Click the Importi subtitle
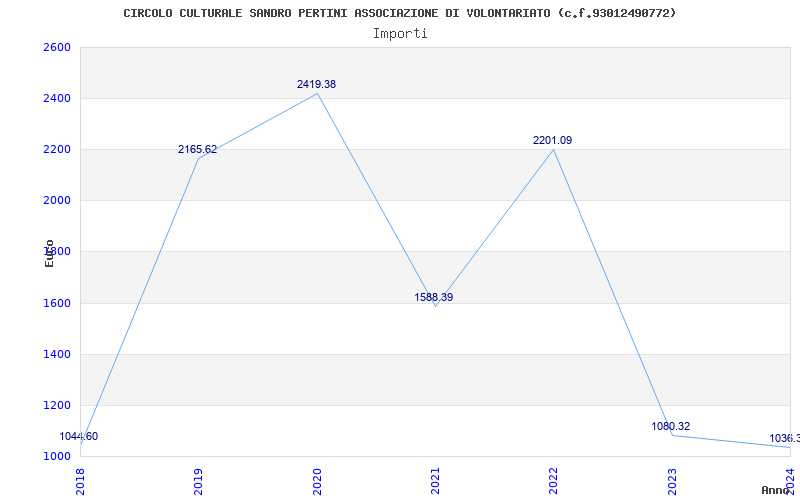This screenshot has height=500, width=800. point(400,34)
